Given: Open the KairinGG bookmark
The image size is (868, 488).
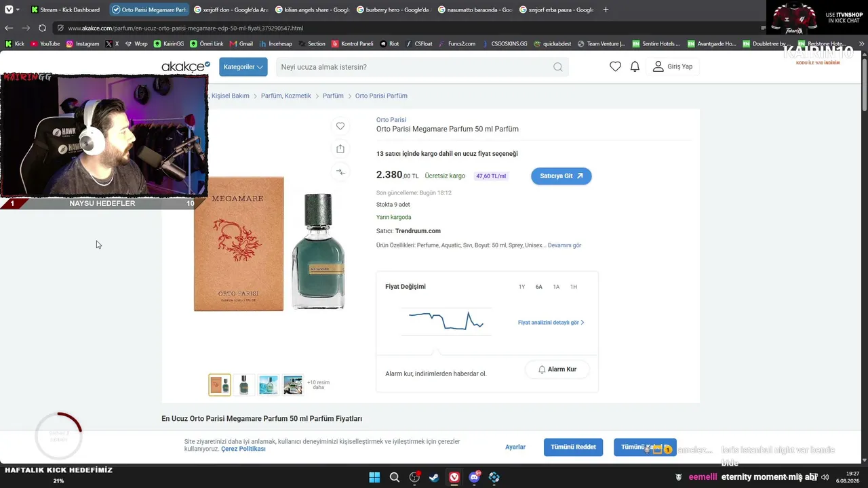Looking at the screenshot, I should coord(169,44).
